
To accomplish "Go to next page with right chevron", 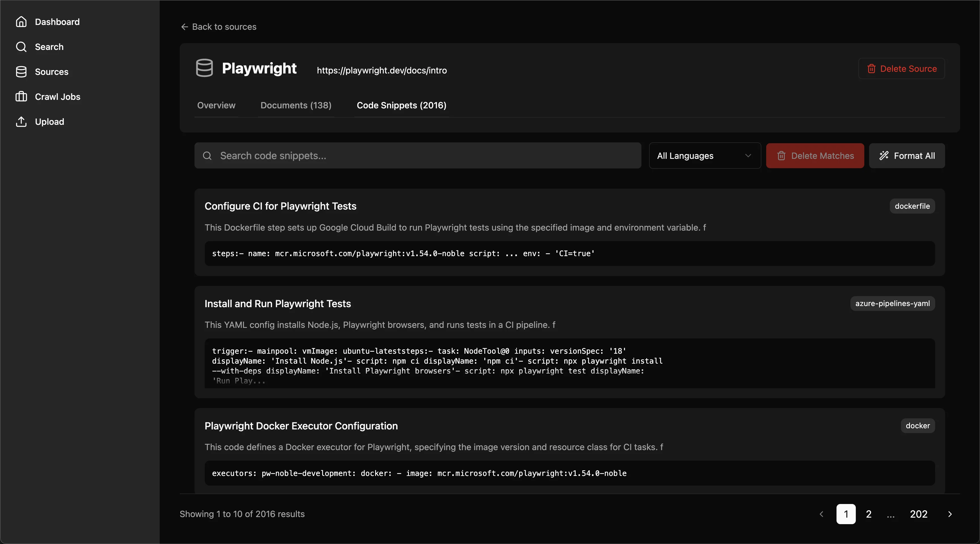I will (x=950, y=514).
